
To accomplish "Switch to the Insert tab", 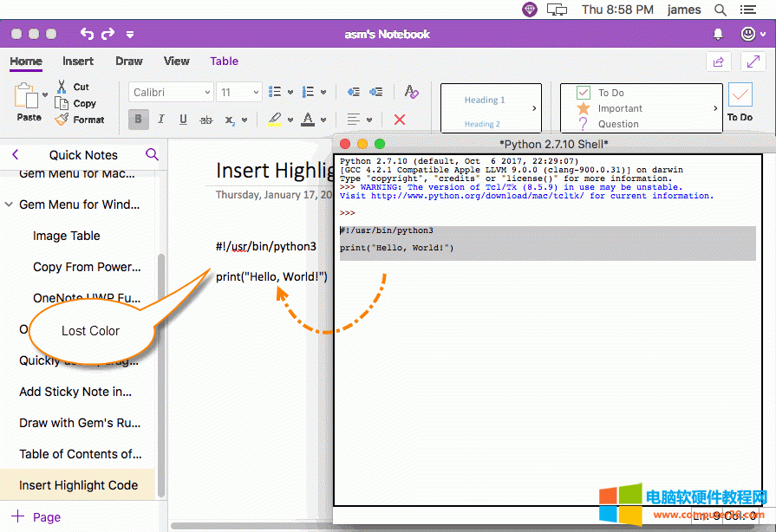I will pyautogui.click(x=78, y=62).
